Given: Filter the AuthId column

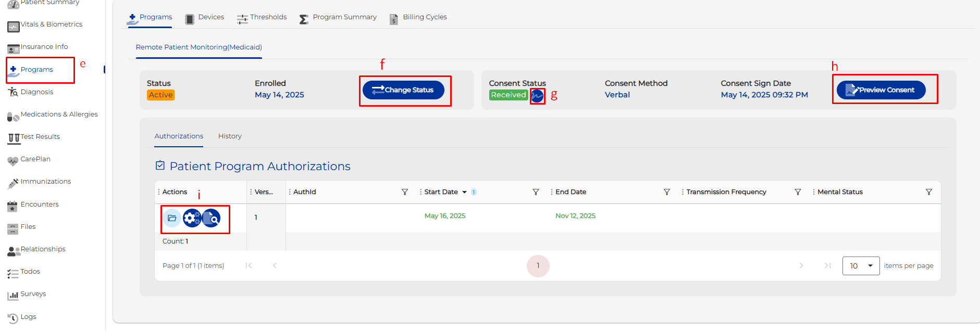Looking at the screenshot, I should [405, 192].
